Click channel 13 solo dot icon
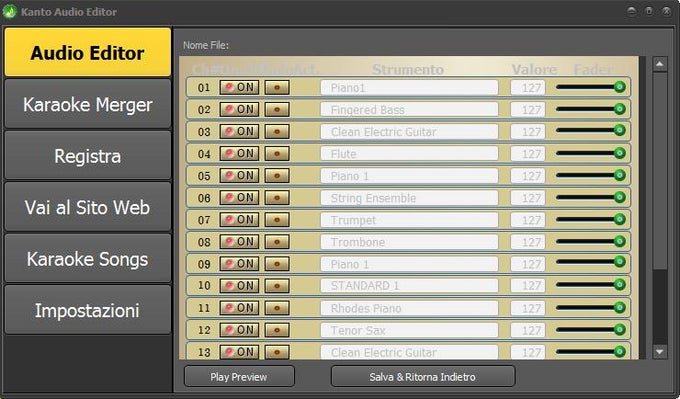 277,352
